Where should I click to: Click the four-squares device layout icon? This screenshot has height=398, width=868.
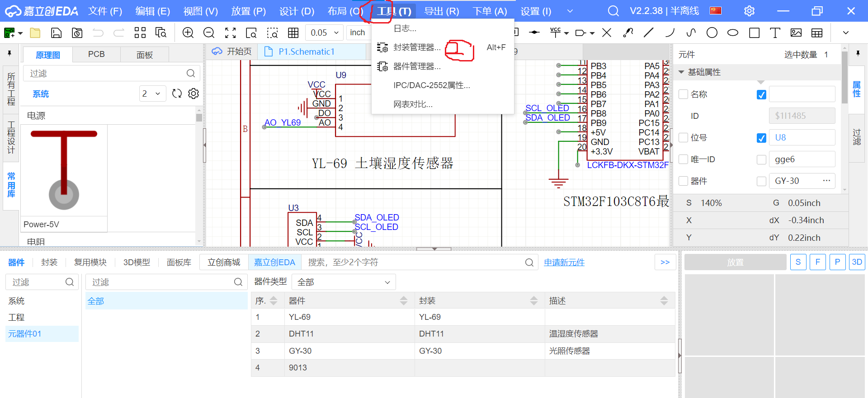tap(140, 33)
